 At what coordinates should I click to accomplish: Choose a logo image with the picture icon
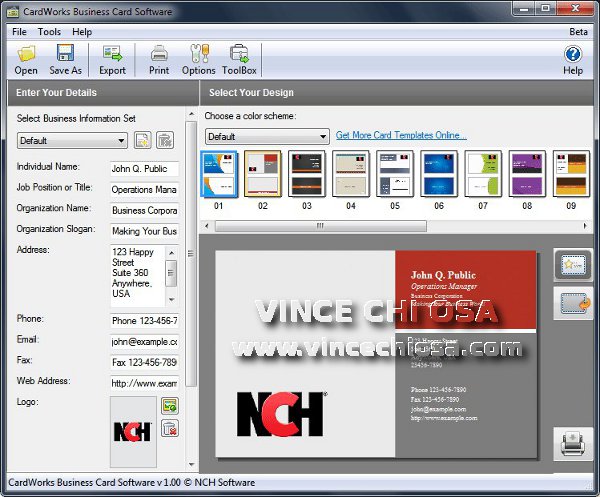click(x=170, y=406)
